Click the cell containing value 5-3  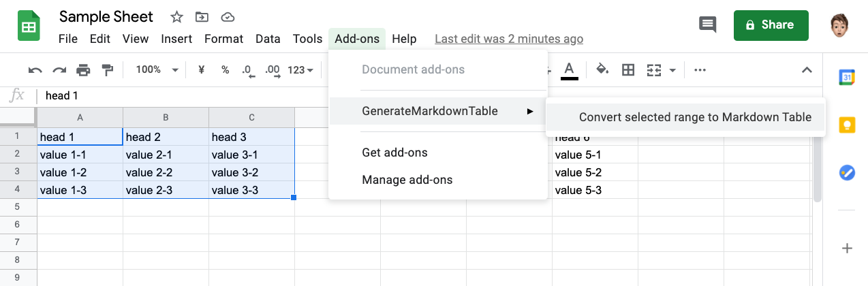pos(595,190)
